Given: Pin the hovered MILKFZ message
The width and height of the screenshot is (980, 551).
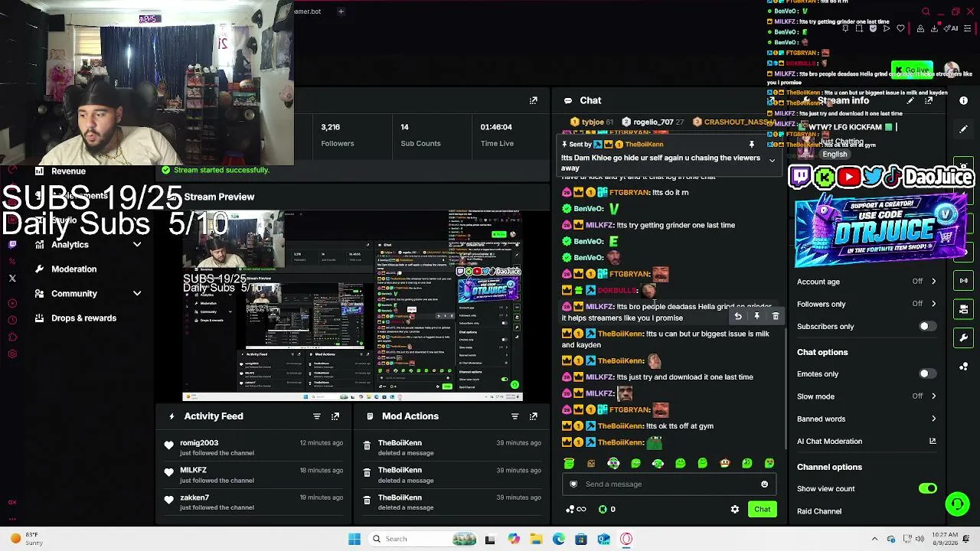Looking at the screenshot, I should click(x=756, y=316).
